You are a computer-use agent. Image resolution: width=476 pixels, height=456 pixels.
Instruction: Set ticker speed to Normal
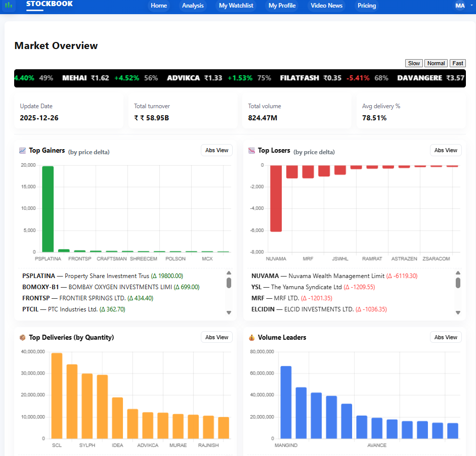click(x=436, y=63)
